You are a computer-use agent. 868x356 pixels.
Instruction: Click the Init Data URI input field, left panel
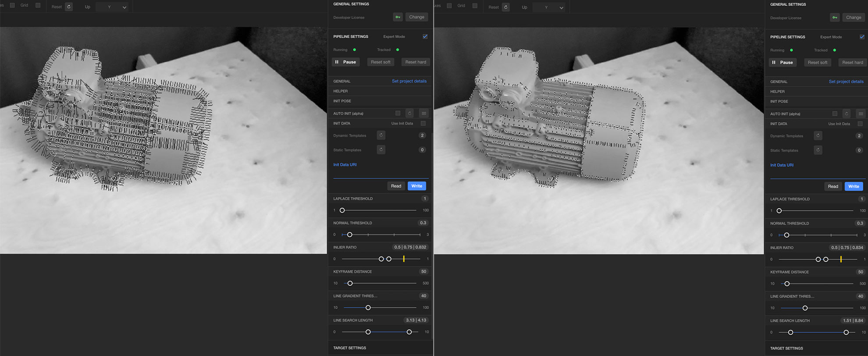379,174
